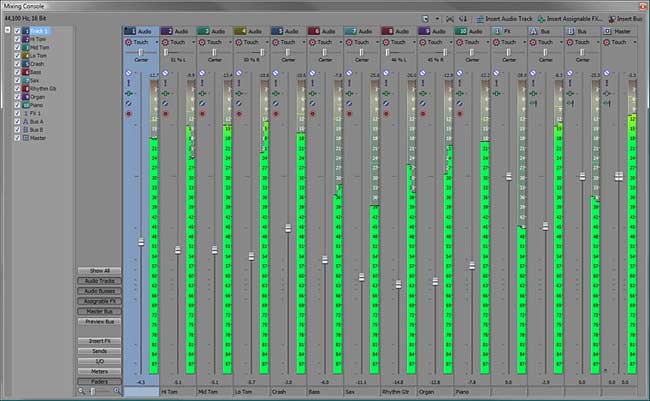Click the Master volume fader handle
The image size is (650, 401).
click(x=618, y=177)
